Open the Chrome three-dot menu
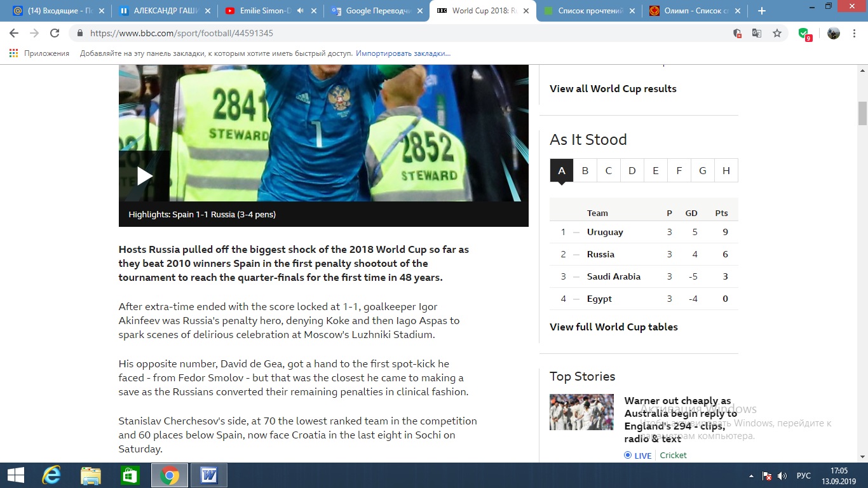868x488 pixels. tap(855, 33)
